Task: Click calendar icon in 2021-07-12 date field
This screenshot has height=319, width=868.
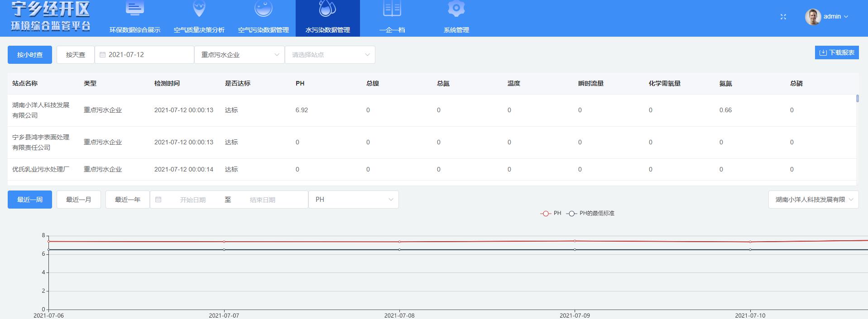Action: (x=103, y=55)
